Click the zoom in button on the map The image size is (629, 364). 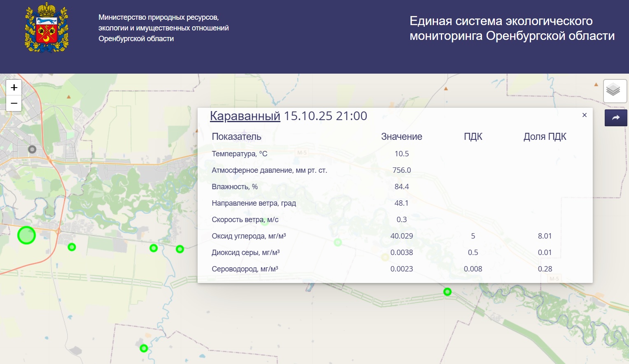pos(14,87)
